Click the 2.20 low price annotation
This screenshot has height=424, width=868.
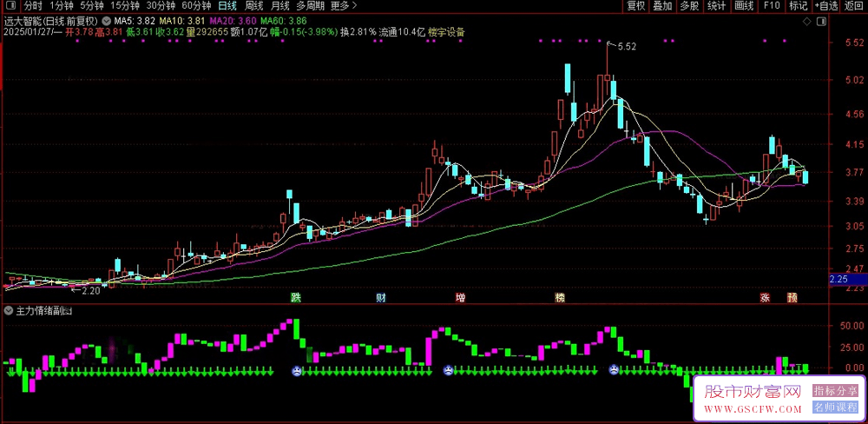point(91,290)
